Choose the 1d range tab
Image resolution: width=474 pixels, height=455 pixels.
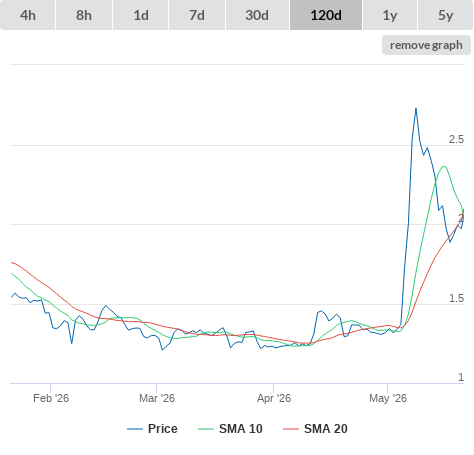[141, 15]
